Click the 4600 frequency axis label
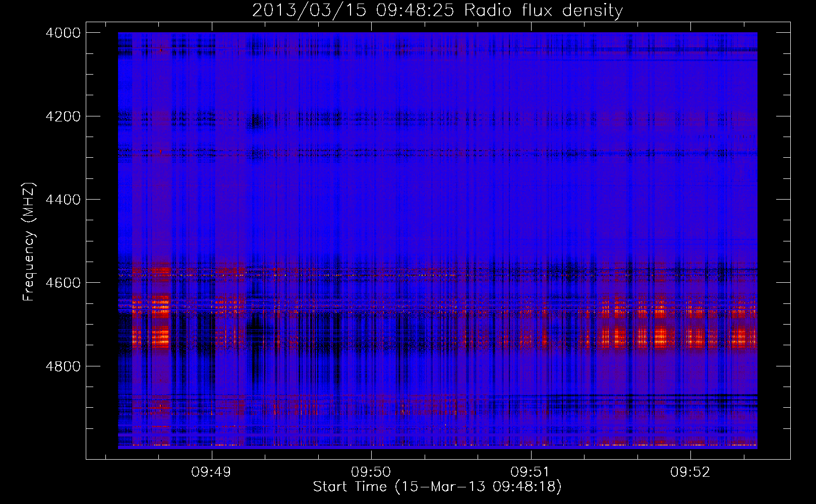The image size is (816, 504). coord(63,283)
